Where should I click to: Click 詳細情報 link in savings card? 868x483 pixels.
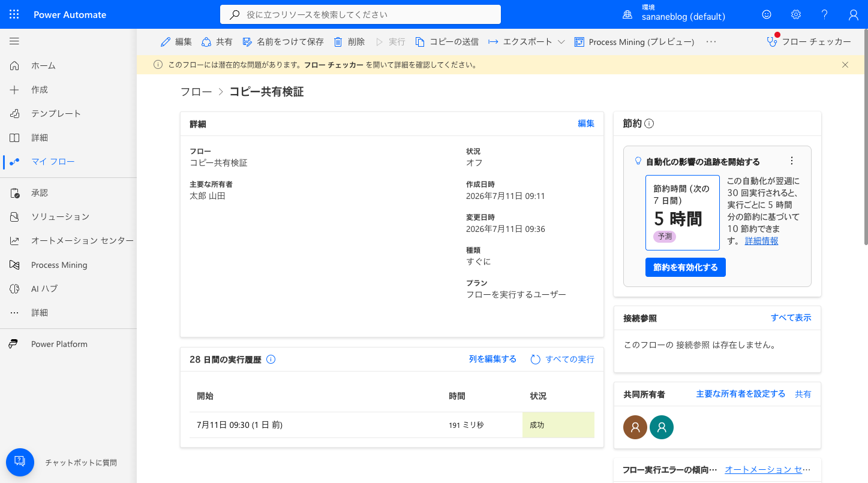762,241
